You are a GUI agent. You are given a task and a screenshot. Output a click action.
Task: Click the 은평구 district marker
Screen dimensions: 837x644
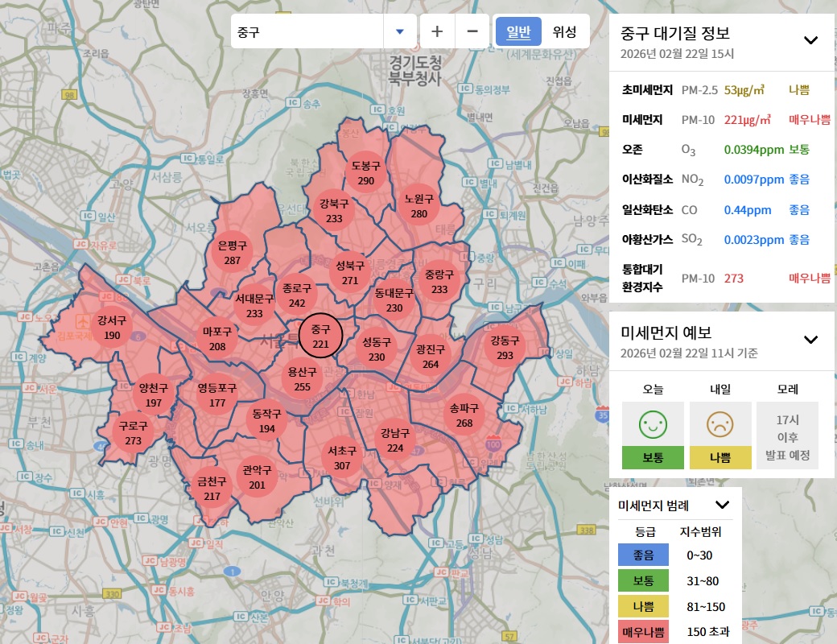tap(233, 253)
